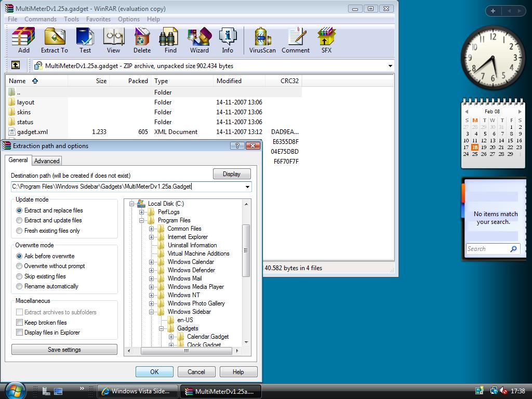The image size is (532, 399).
Task: Click the folder tree scroll down arrow
Action: click(246, 342)
